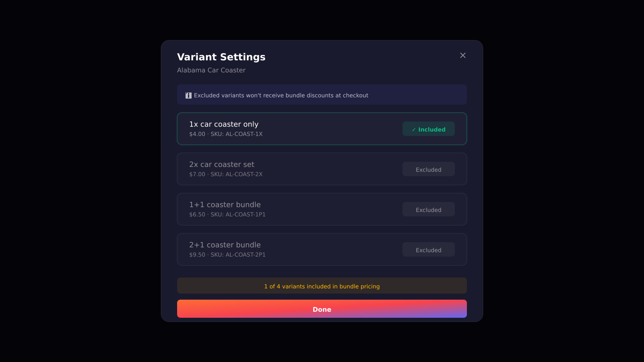Click the Alabama Car Coaster subtitle
This screenshot has width=644, height=362.
tap(211, 70)
